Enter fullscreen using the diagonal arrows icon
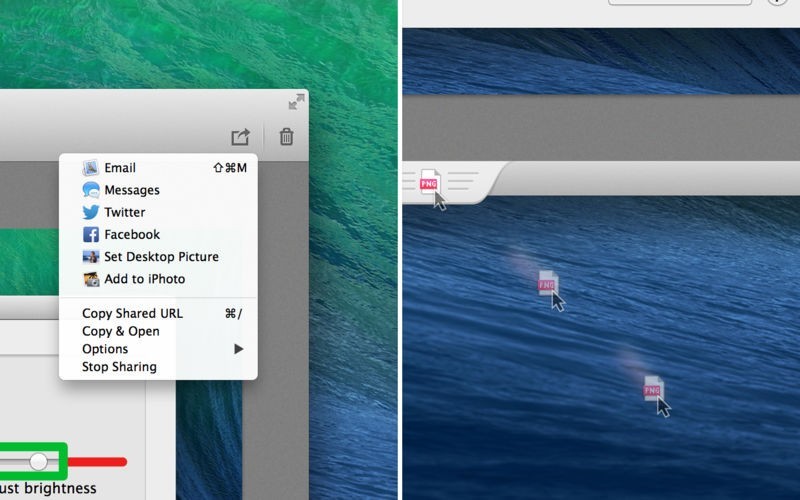This screenshot has width=800, height=500. pyautogui.click(x=296, y=102)
